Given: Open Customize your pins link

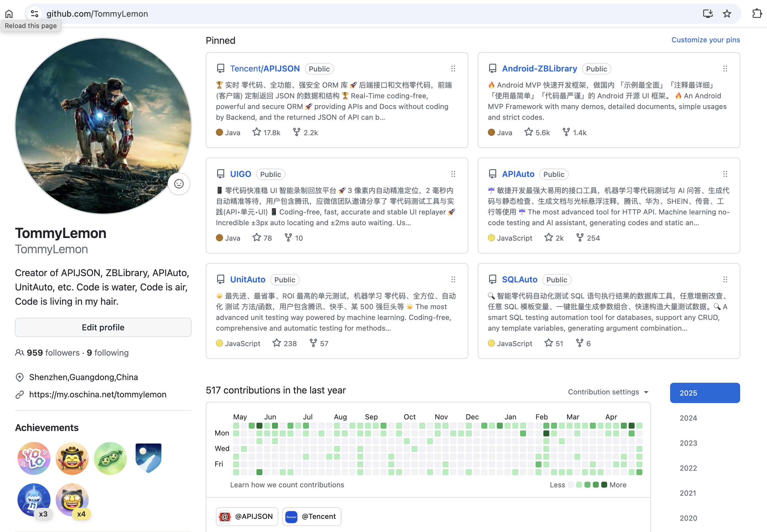Looking at the screenshot, I should (x=705, y=40).
